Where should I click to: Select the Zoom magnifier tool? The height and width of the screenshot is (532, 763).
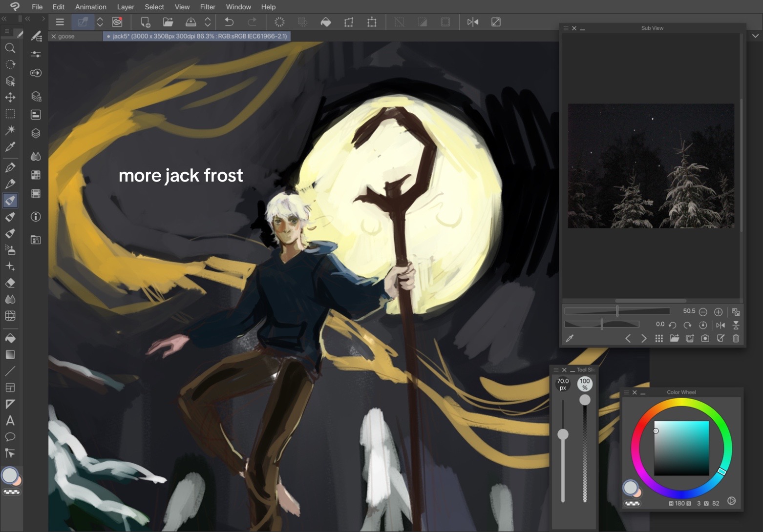(x=10, y=48)
